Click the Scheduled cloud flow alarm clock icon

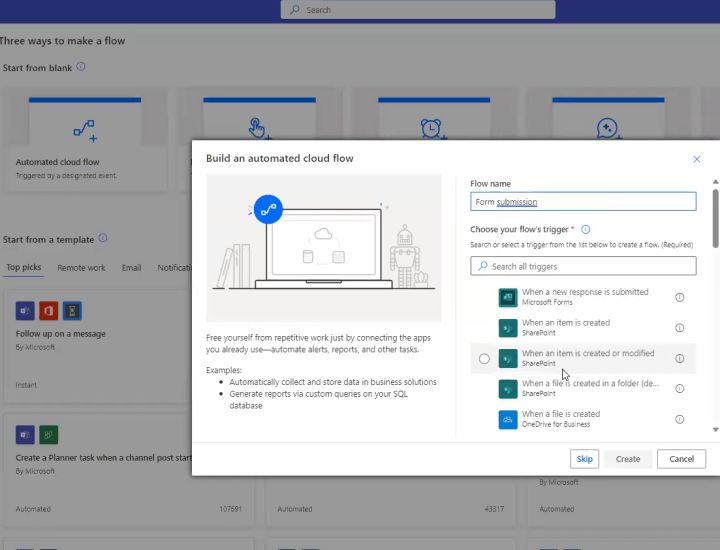[432, 129]
